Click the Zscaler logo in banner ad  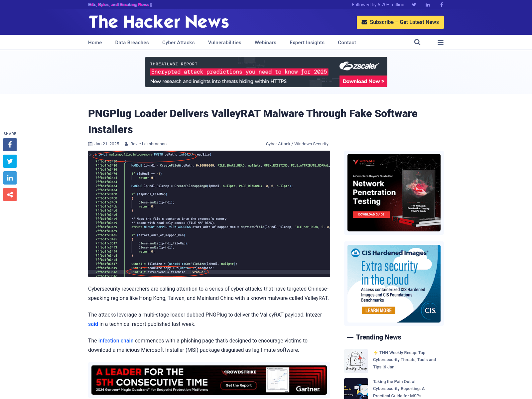(x=359, y=66)
